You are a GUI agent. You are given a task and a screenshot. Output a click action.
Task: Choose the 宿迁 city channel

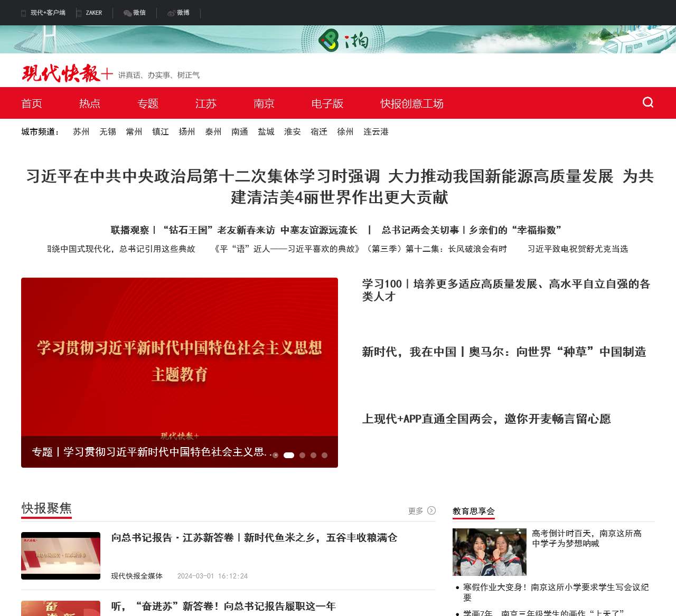tap(319, 132)
